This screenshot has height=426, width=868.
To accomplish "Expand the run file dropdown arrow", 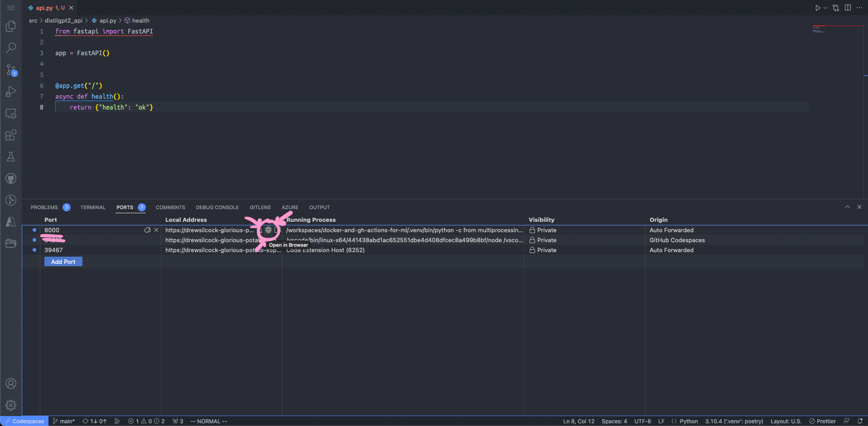I will (x=825, y=8).
